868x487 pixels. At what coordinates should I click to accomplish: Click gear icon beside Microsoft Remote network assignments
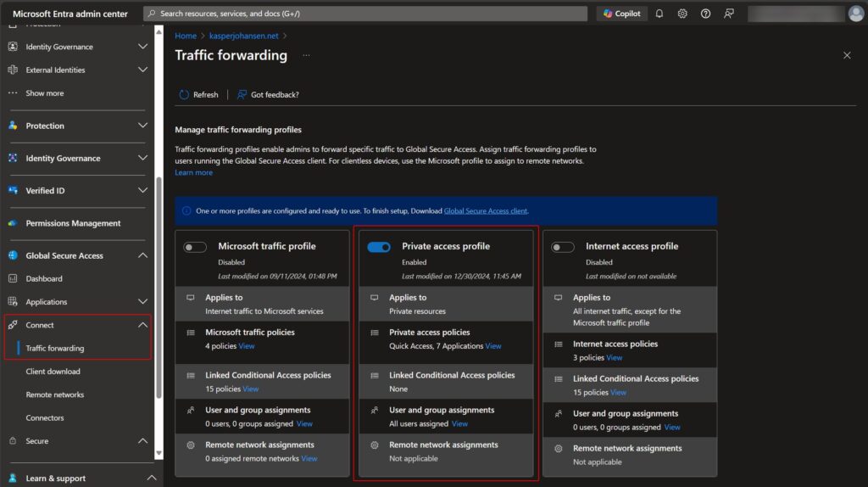pos(191,445)
